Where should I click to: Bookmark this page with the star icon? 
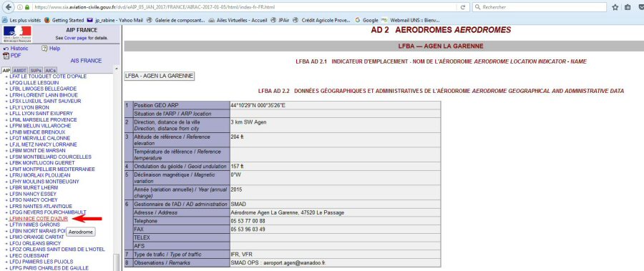[x=615, y=7]
